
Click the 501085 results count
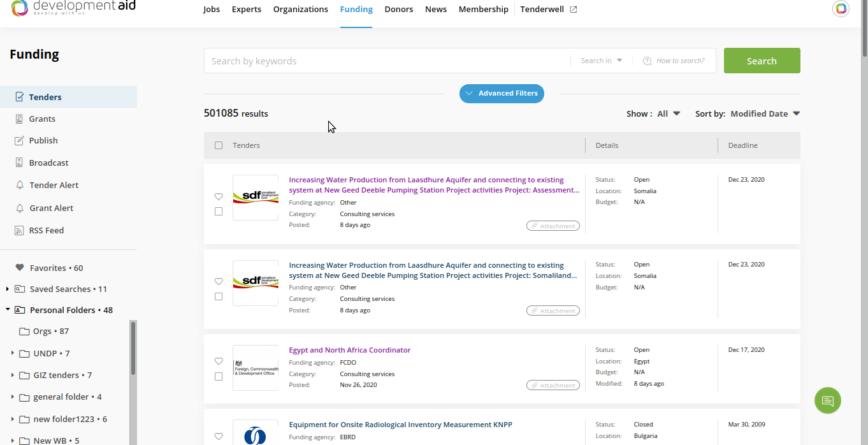pos(236,113)
